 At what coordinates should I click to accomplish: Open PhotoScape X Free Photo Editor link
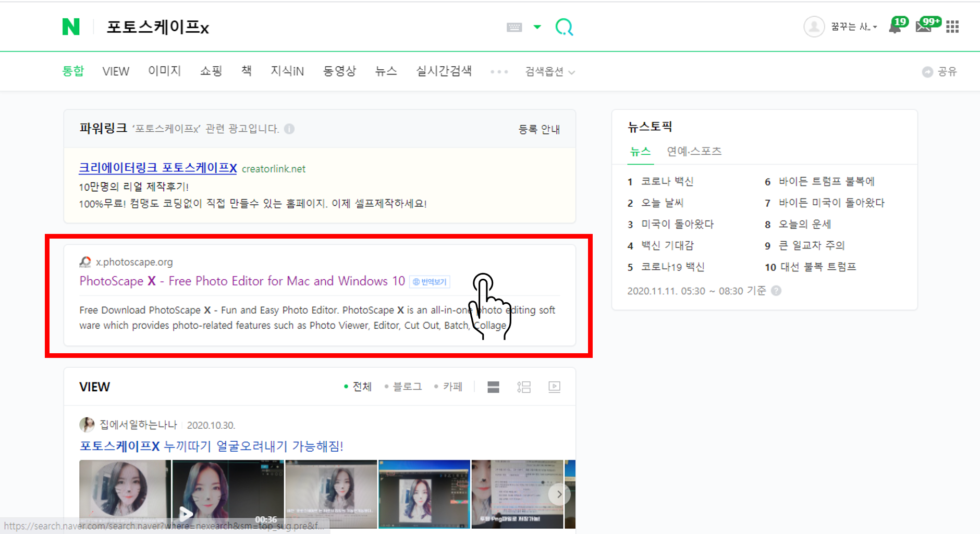242,281
